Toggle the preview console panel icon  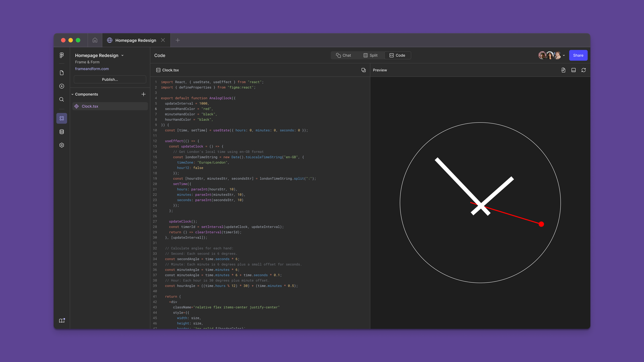coord(573,70)
